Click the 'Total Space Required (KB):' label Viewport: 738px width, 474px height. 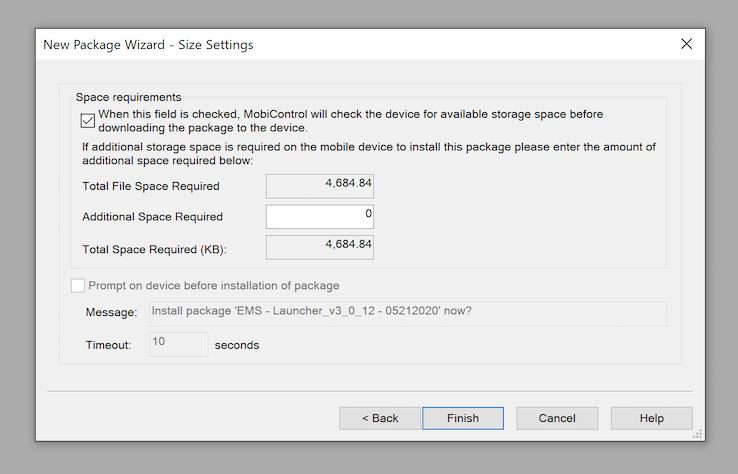[154, 249]
